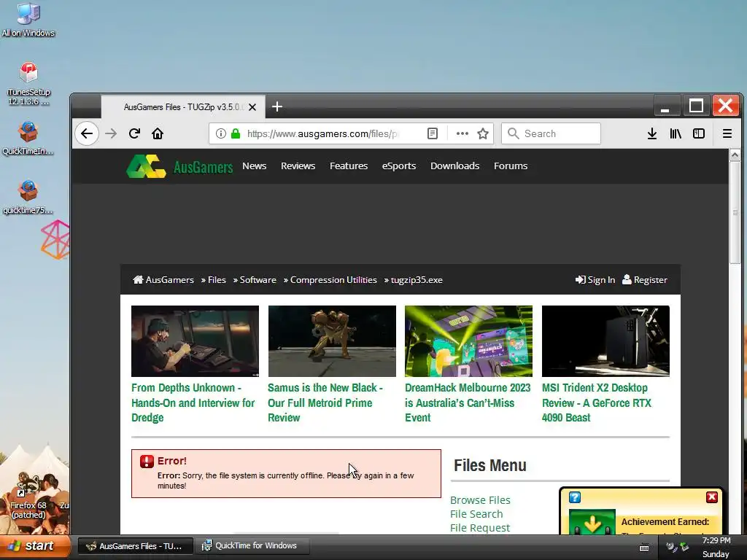Close the AusGamers Files tab
Screen dimensions: 747x560
252,107
